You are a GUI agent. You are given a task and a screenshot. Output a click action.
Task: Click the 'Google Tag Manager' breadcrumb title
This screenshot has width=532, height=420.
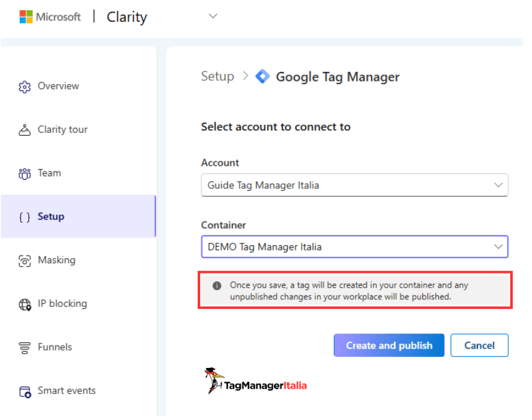click(338, 76)
